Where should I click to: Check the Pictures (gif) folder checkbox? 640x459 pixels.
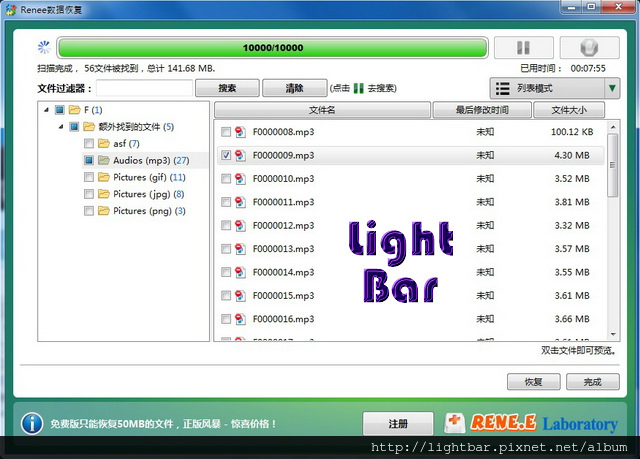(89, 177)
